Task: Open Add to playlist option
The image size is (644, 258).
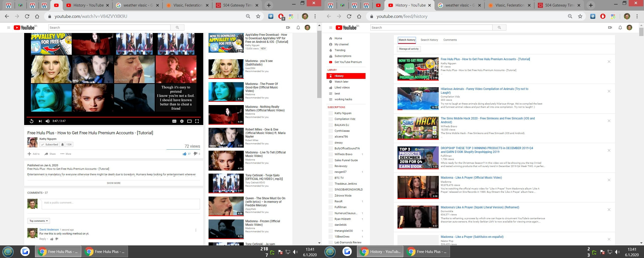Action: pyautogui.click(x=33, y=154)
